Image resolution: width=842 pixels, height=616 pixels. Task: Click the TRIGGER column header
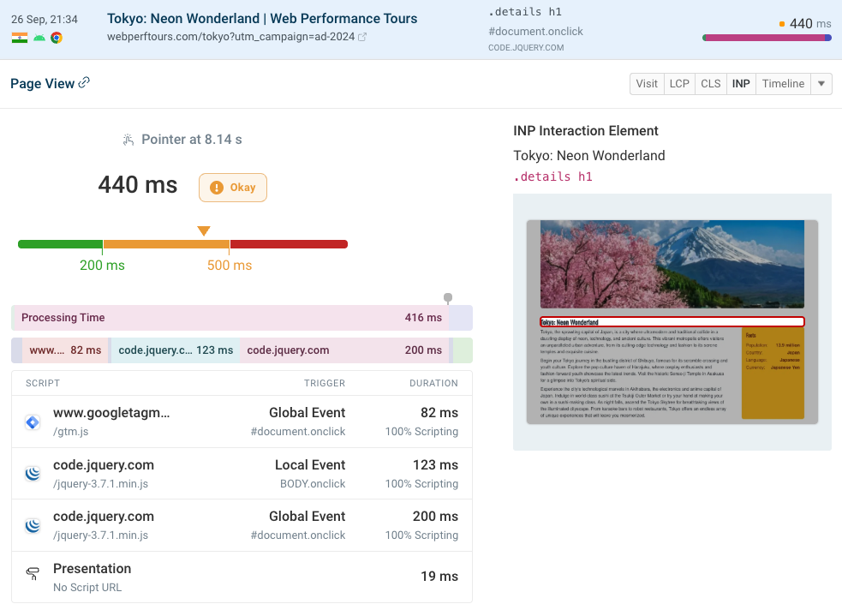(325, 383)
